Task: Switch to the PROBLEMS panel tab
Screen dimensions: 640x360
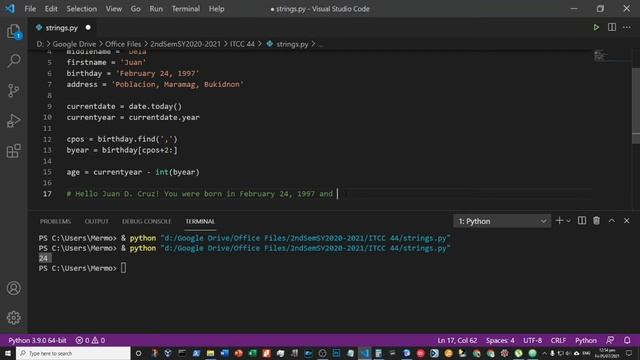Action: [55, 221]
